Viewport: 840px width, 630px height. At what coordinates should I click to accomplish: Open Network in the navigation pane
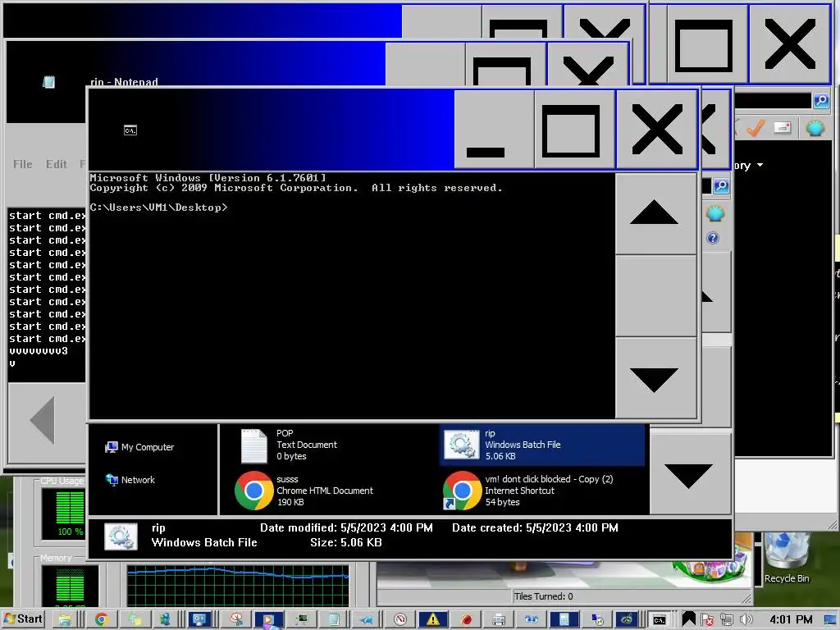pos(130,480)
